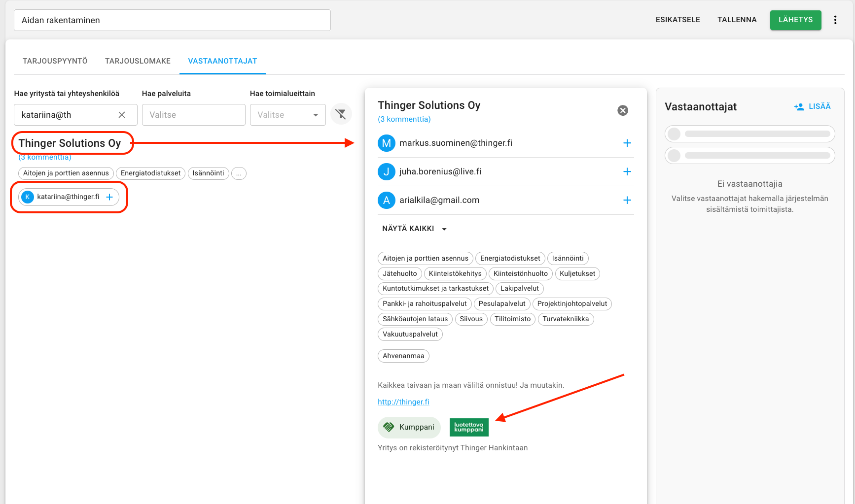Open the Hae palveluita Valitse field
Image resolution: width=855 pixels, height=504 pixels.
(x=194, y=115)
